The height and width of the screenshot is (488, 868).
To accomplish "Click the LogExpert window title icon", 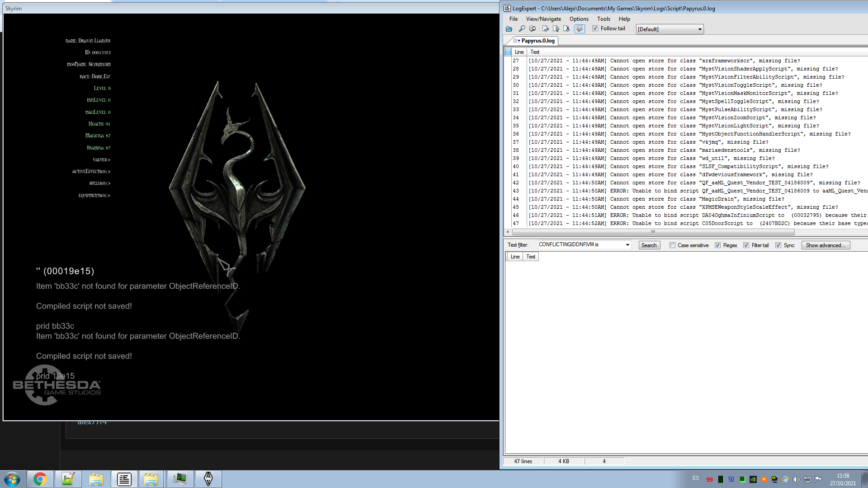I will tap(507, 8).
